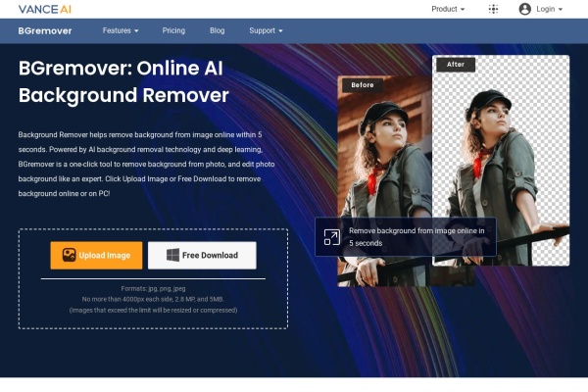The image size is (588, 392).
Task: Click the Free Download button
Action: (x=202, y=255)
